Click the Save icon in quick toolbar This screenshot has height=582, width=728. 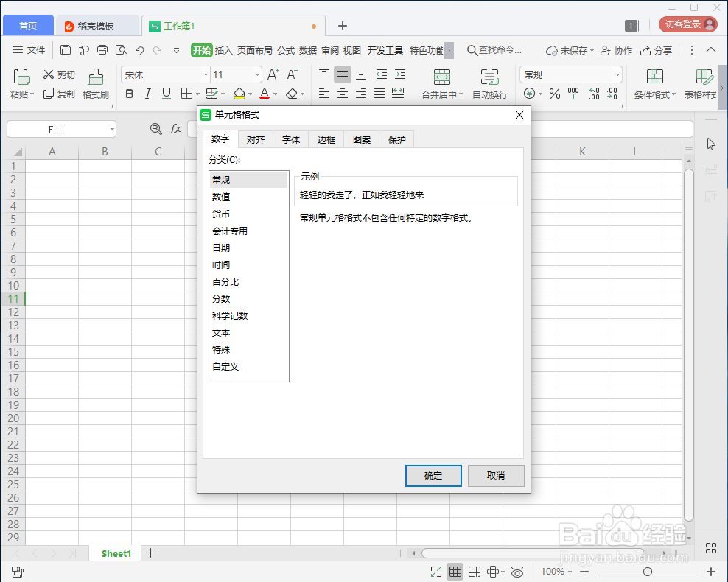(66, 49)
